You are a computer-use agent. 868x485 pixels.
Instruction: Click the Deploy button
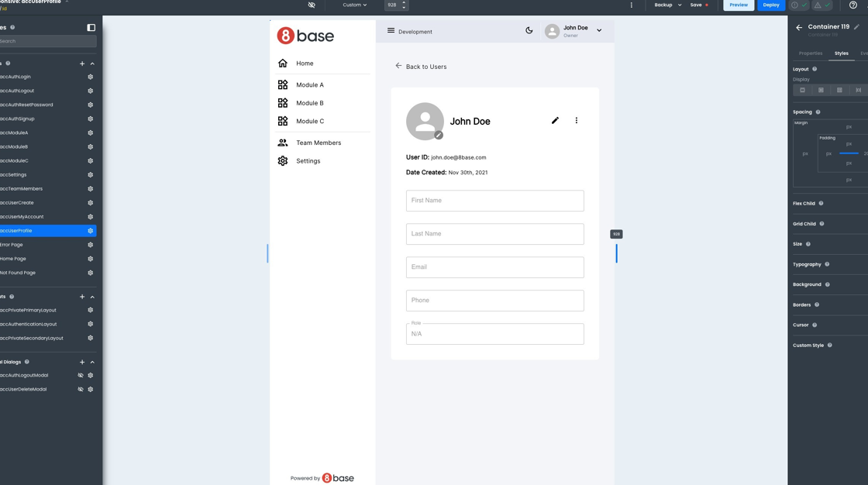coord(770,5)
